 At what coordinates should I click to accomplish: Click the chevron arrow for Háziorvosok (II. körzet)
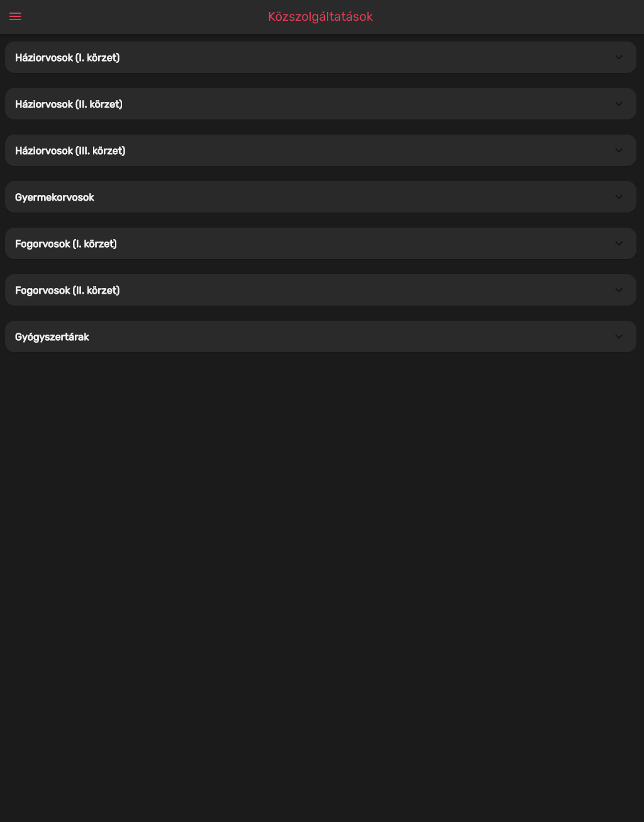point(619,104)
